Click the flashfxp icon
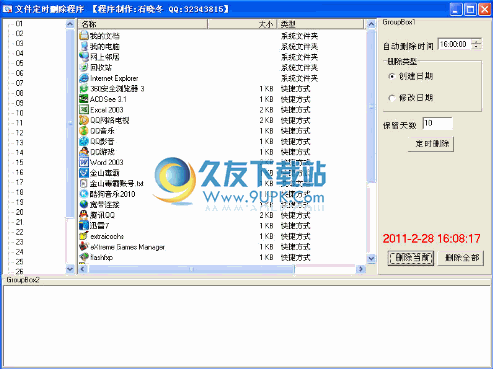The image size is (493, 369). (84, 257)
